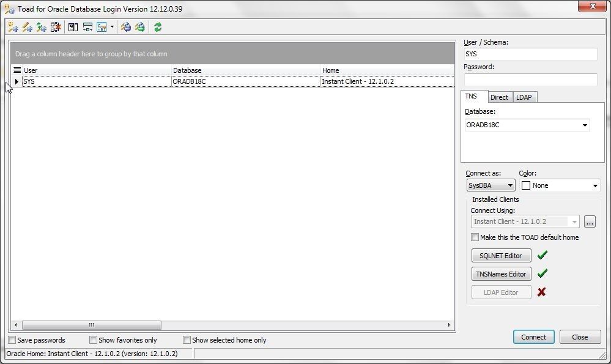Select the ORADB18C cell in the grid

click(x=246, y=81)
